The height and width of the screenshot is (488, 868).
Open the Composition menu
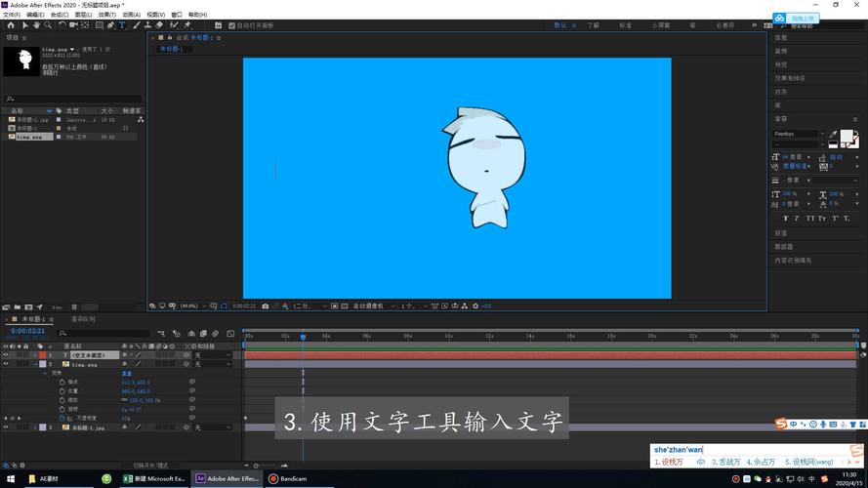(60, 15)
